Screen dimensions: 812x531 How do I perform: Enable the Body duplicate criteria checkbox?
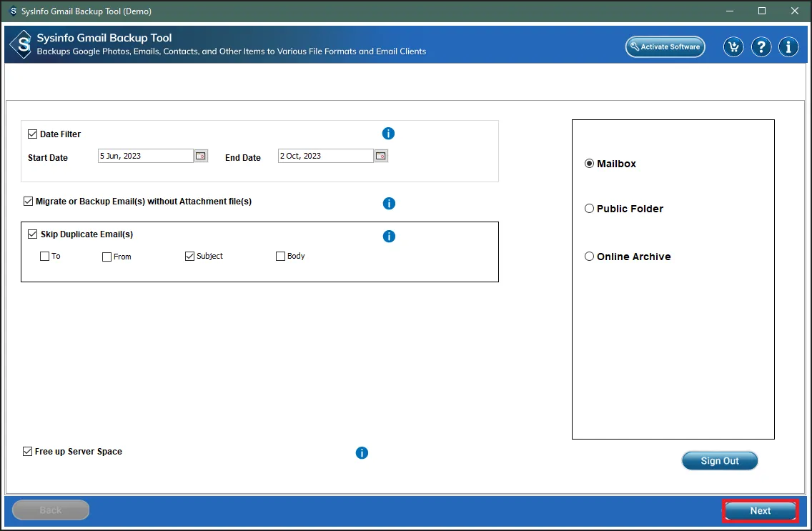(280, 257)
